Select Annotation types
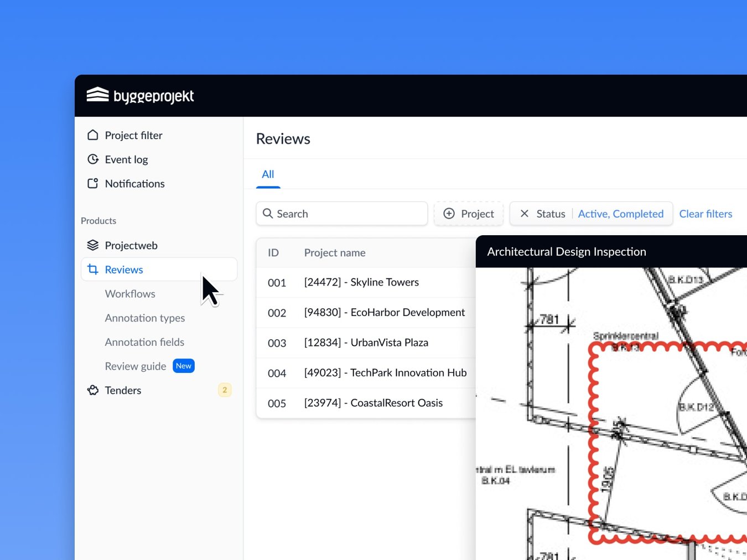This screenshot has height=560, width=747. (x=144, y=318)
